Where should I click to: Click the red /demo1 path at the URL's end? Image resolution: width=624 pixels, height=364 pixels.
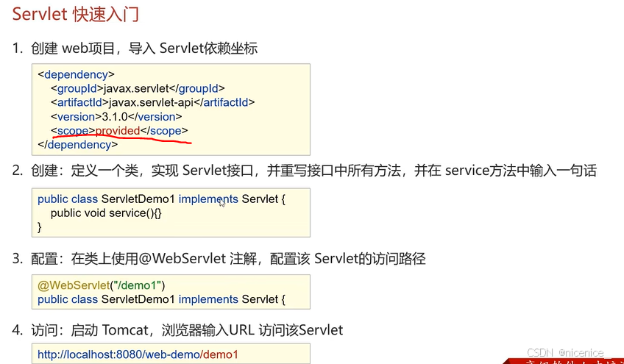(221, 354)
